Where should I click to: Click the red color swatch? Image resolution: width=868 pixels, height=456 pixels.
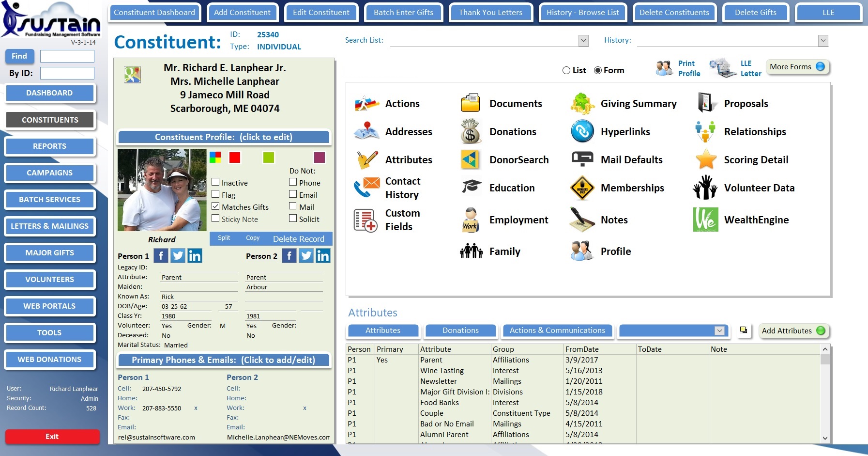(235, 157)
